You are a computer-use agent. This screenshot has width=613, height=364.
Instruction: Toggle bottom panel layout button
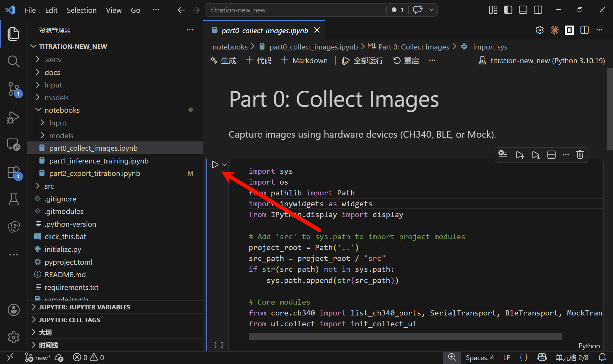tap(523, 10)
